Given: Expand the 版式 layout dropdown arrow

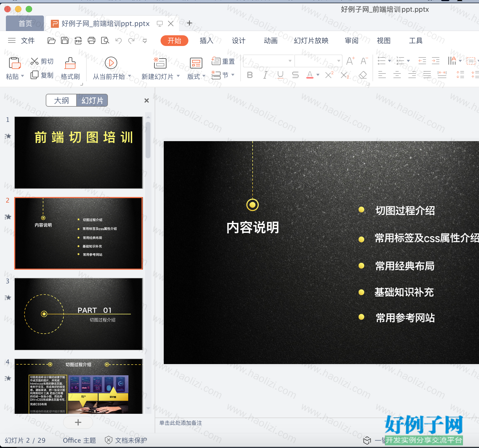Looking at the screenshot, I should (x=204, y=76).
